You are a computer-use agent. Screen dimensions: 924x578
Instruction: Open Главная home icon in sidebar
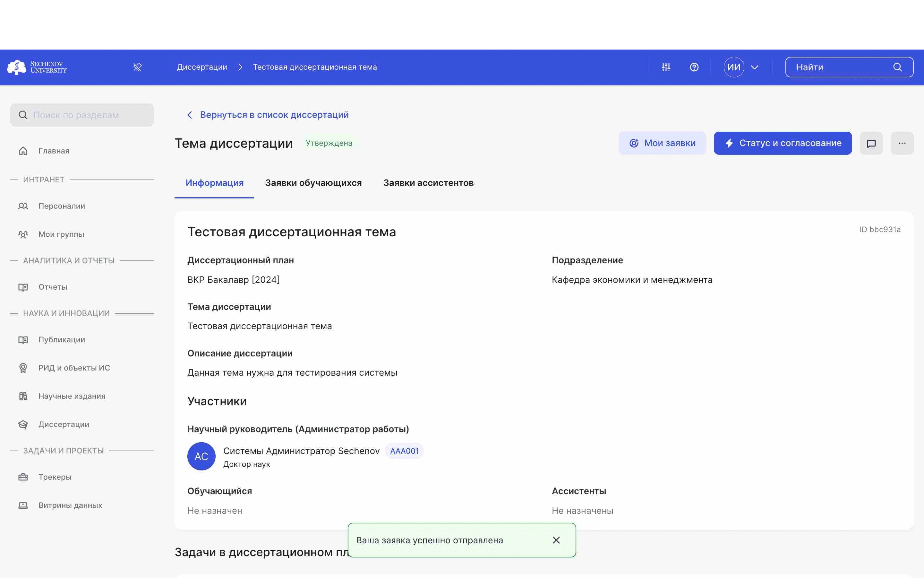pyautogui.click(x=23, y=151)
